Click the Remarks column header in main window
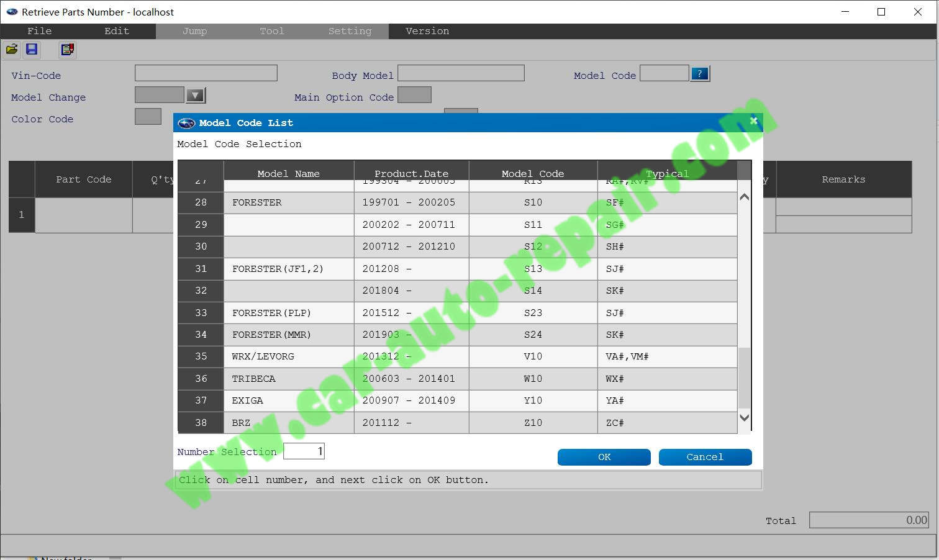The height and width of the screenshot is (560, 939). click(x=843, y=179)
